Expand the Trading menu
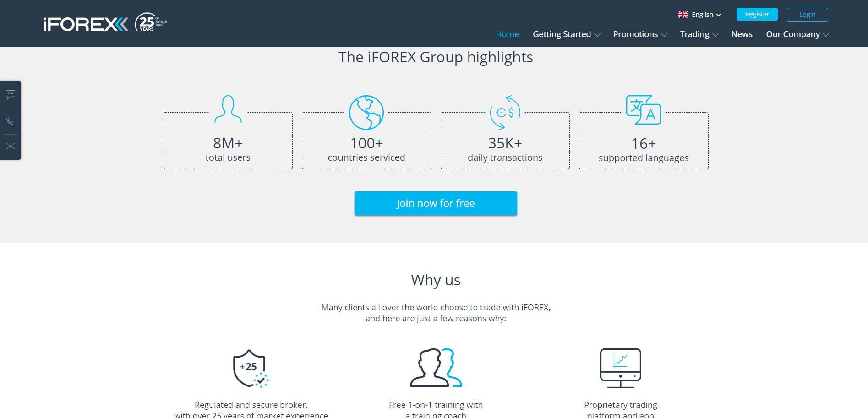This screenshot has width=868, height=418. coord(699,34)
